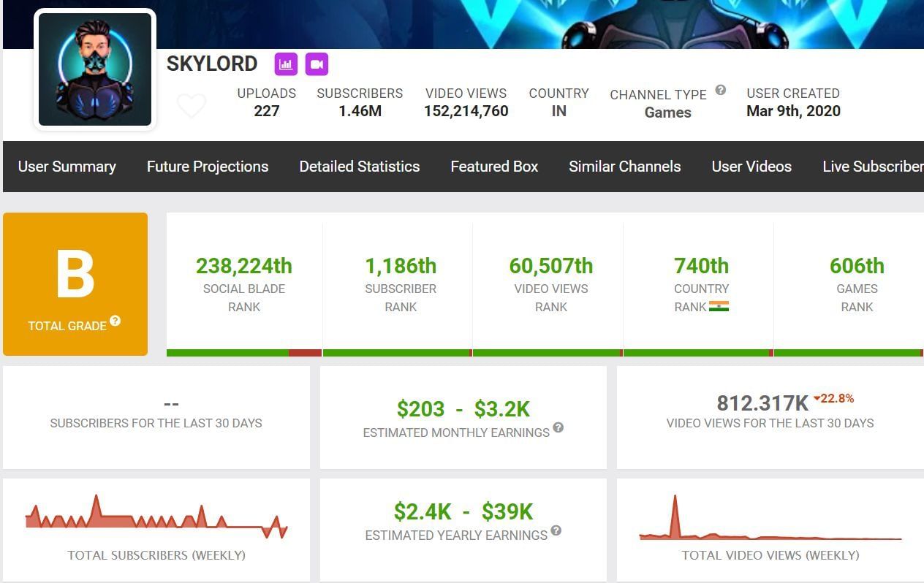Toggle the heart favorite icon
Screen dimensions: 924x583
pyautogui.click(x=192, y=107)
